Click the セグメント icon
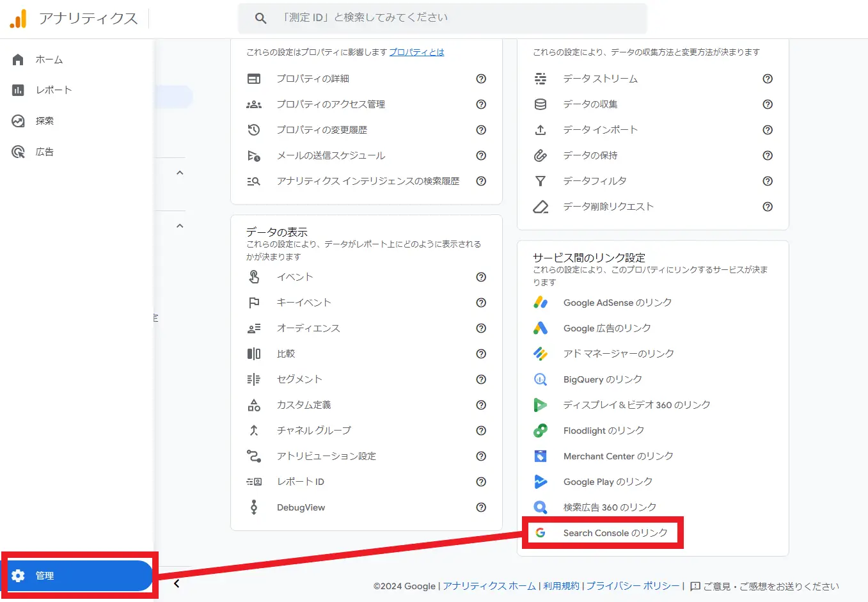Viewport: 868px width, 602px height. click(254, 379)
